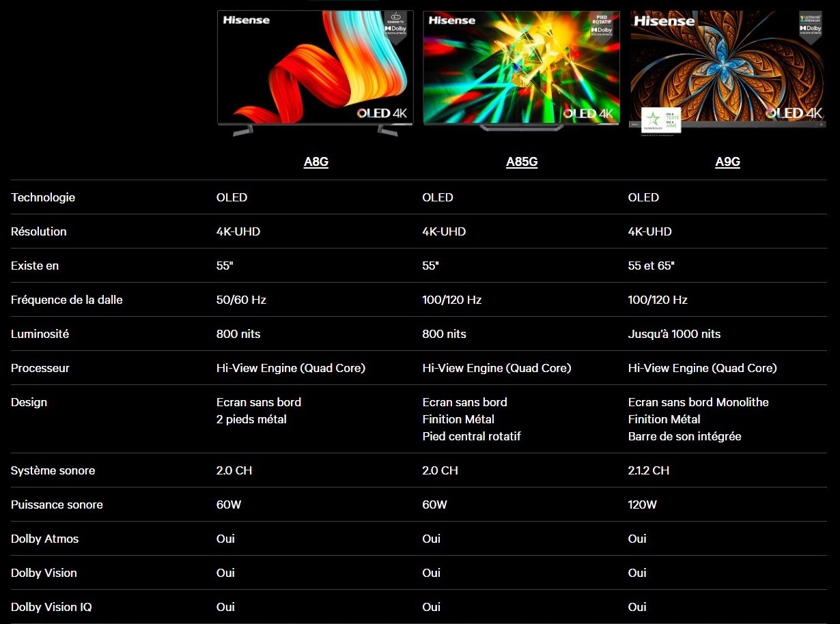Click the A8G Luminosité value 800 nits
Viewport: 840px width, 624px height.
click(x=238, y=334)
